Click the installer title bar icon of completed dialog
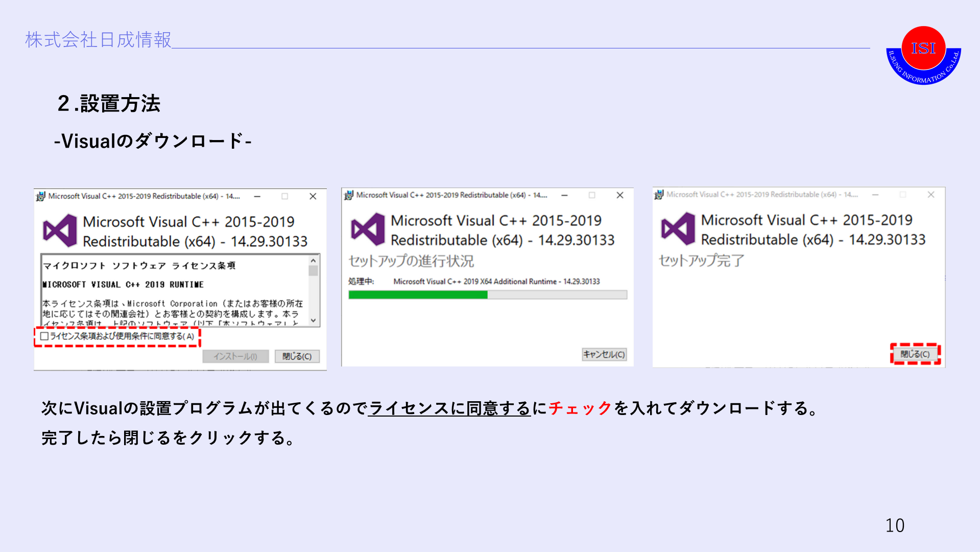The width and height of the screenshot is (980, 552). (x=659, y=195)
